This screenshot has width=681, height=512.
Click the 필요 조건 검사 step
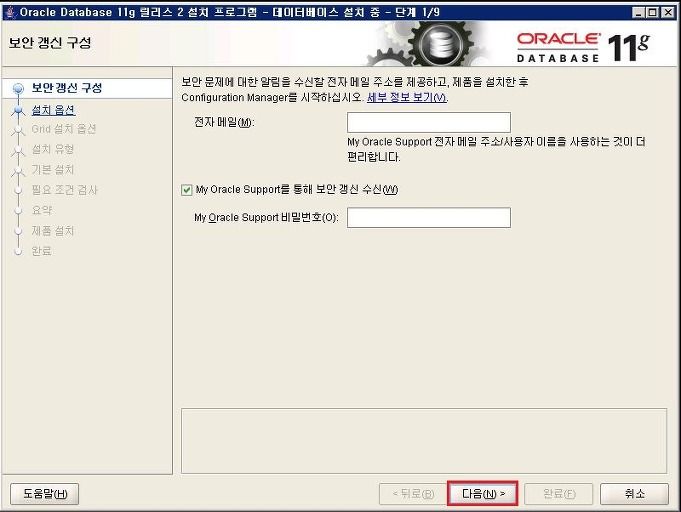click(64, 190)
